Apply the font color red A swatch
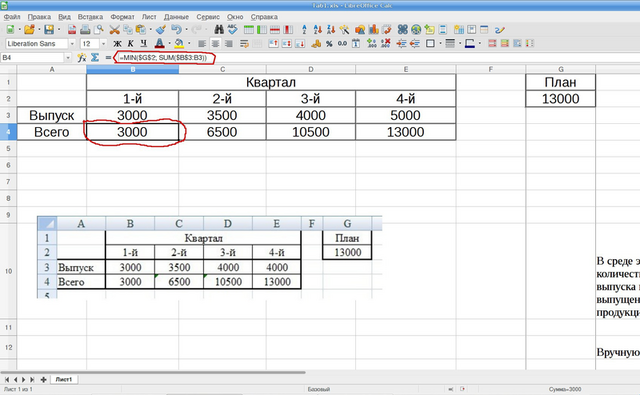Image resolution: width=640 pixels, height=395 pixels. pos(159,43)
